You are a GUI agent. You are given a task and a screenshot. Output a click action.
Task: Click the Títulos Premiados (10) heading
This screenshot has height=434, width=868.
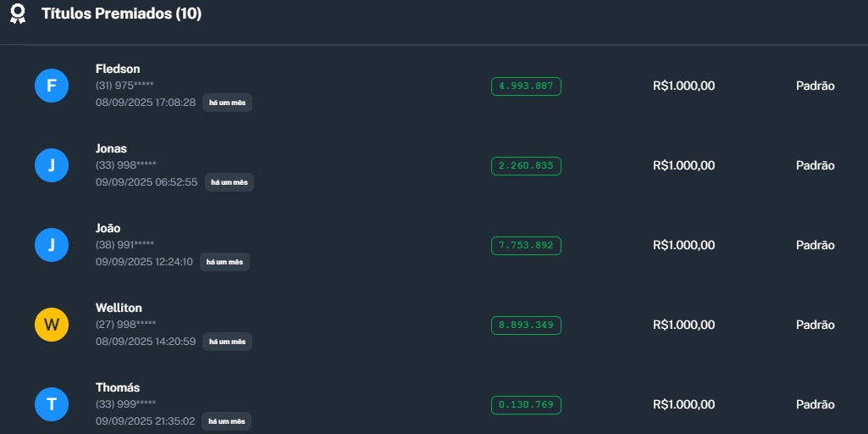tap(121, 14)
